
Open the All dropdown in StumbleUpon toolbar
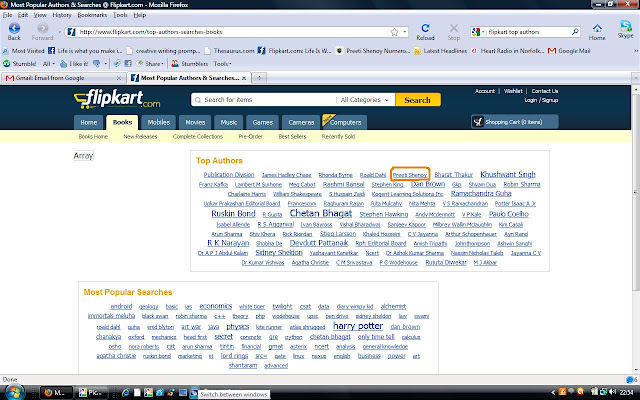(48, 64)
